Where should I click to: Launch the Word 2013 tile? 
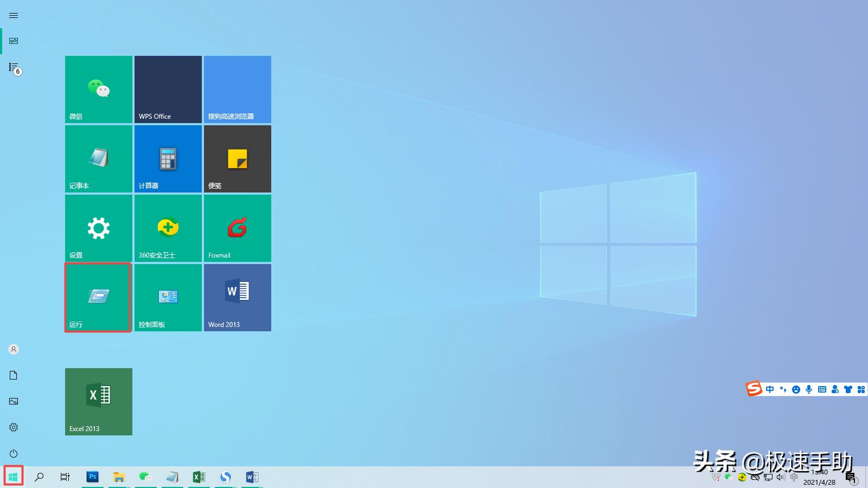point(238,298)
